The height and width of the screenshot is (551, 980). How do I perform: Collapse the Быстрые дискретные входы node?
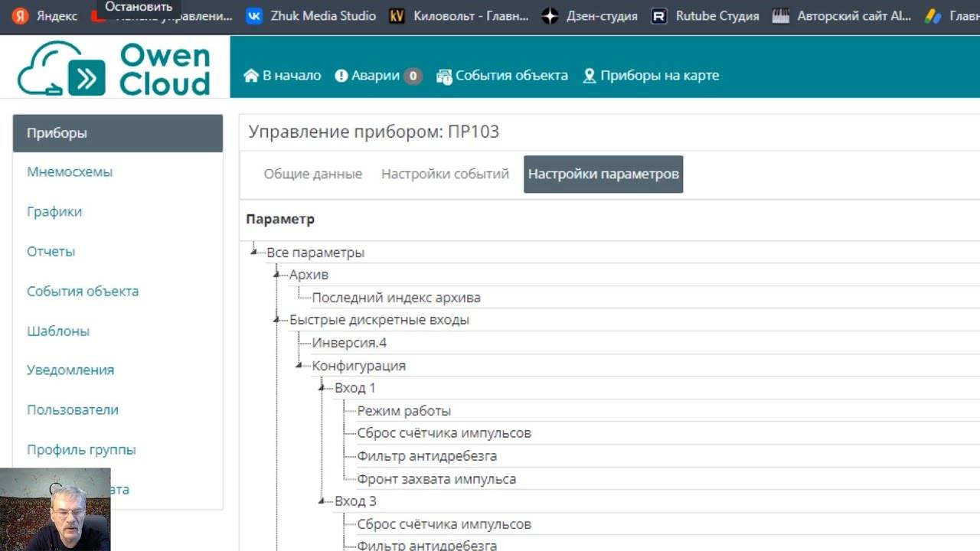pos(277,319)
